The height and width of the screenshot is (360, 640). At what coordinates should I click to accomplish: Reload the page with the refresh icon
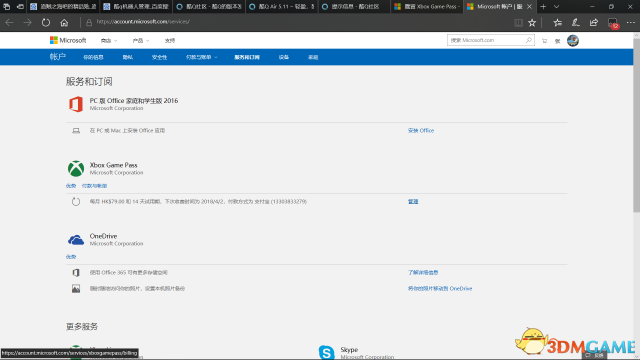click(x=46, y=22)
